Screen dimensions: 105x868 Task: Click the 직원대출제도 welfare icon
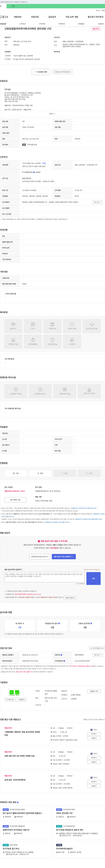click(33, 342)
